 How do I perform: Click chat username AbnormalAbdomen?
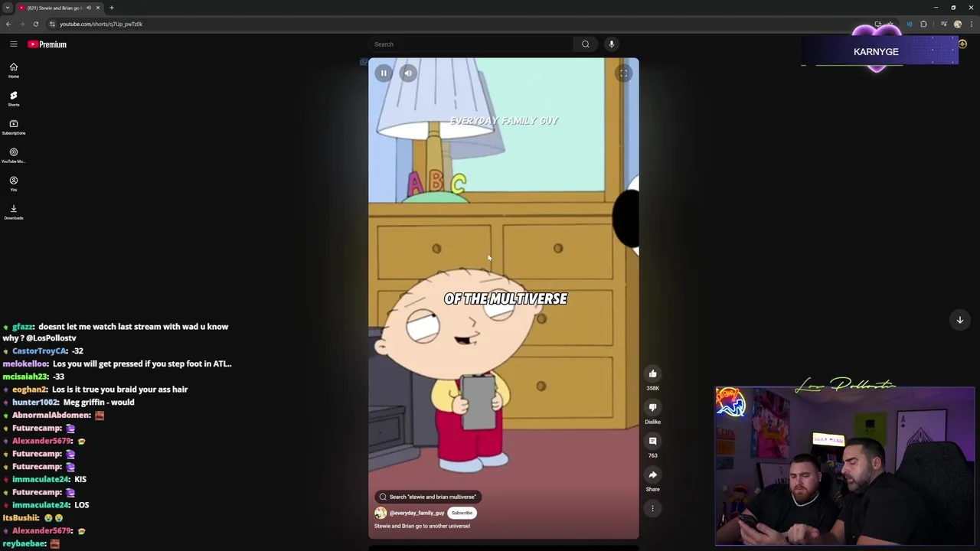pos(51,416)
